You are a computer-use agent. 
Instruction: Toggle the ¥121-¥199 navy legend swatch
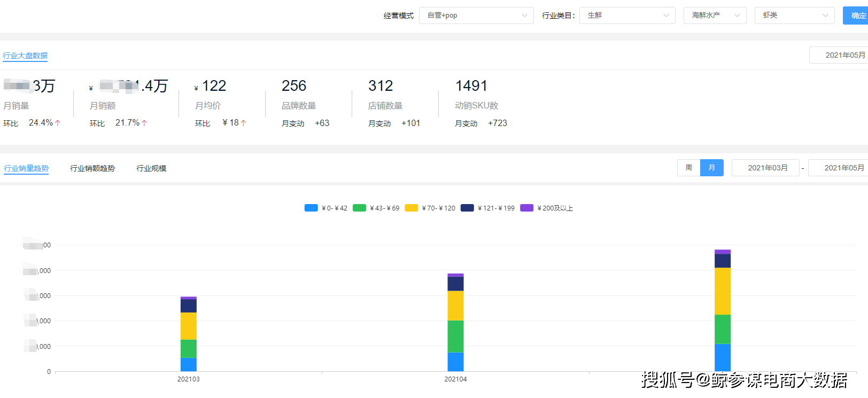click(467, 208)
